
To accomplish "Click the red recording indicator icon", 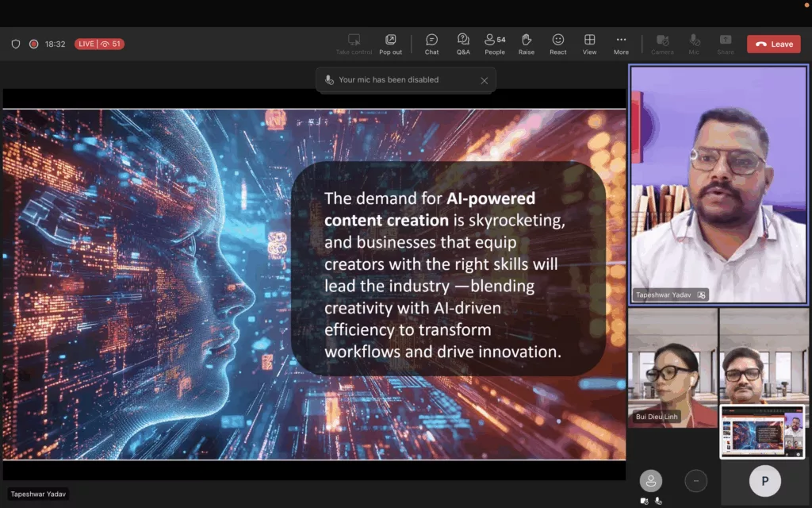I will (x=34, y=44).
